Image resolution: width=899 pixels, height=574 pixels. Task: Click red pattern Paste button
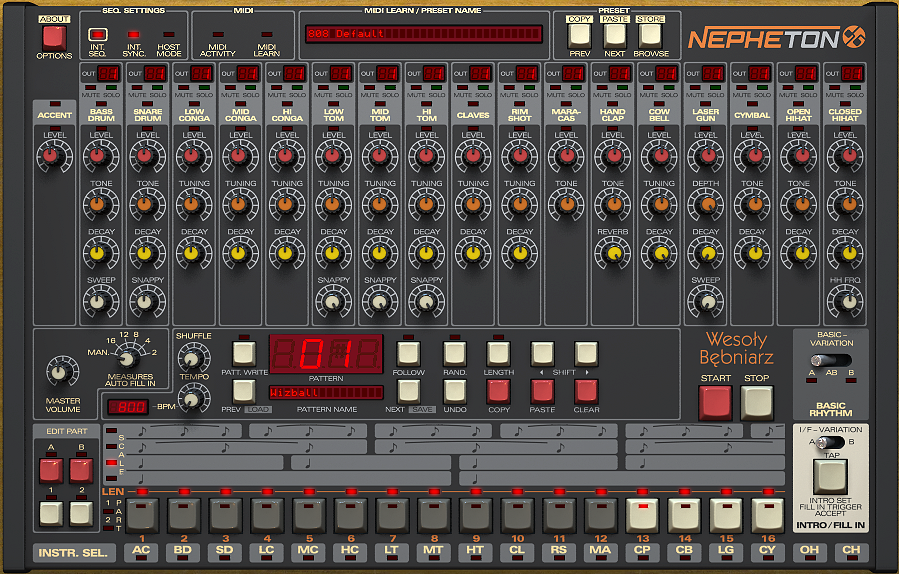coord(542,391)
